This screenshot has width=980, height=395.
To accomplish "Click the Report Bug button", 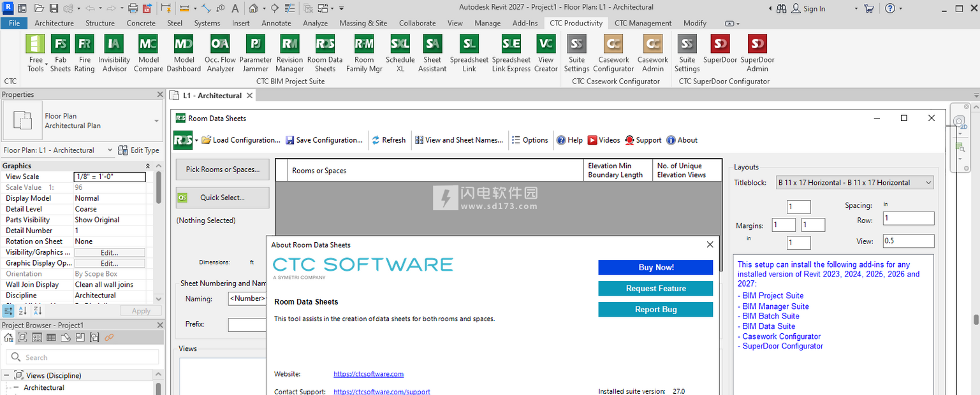I will coord(655,310).
